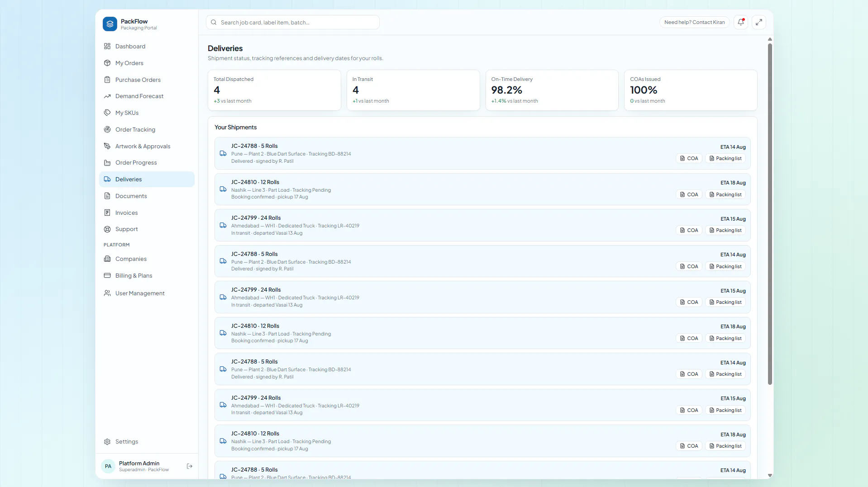Open Artwork & Approvals
The height and width of the screenshot is (487, 868).
point(147,146)
